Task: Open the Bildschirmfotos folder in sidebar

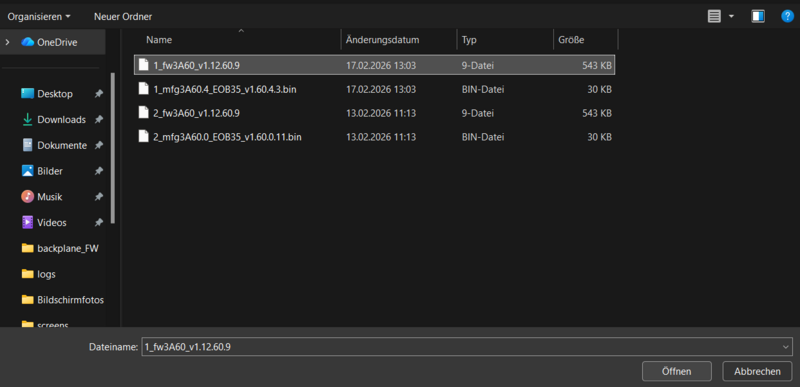Action: click(70, 300)
